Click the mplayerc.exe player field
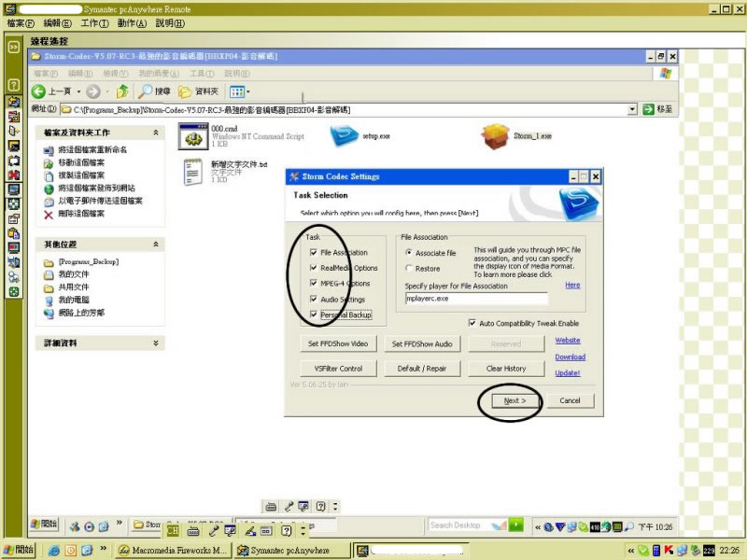This screenshot has width=747, height=560. [x=476, y=299]
